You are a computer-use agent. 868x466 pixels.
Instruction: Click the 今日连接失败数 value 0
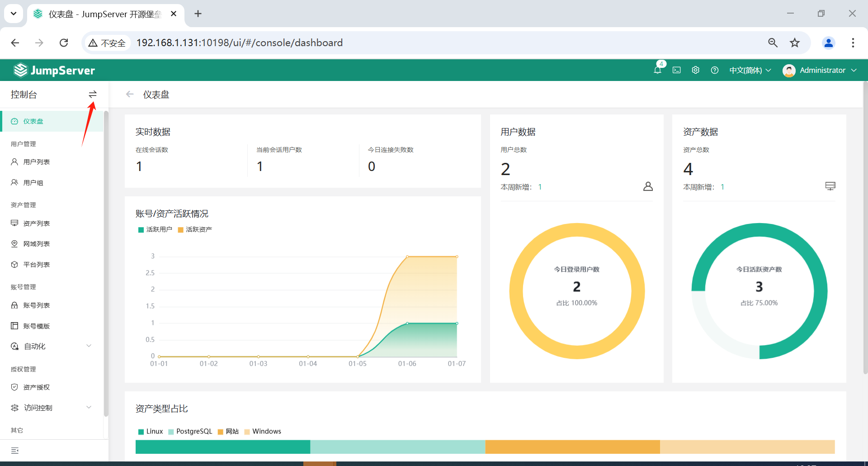372,166
